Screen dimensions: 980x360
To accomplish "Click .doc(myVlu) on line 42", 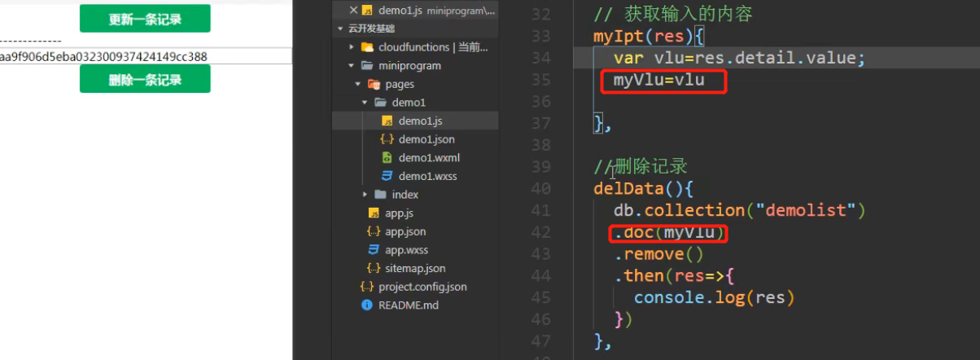I will (668, 233).
